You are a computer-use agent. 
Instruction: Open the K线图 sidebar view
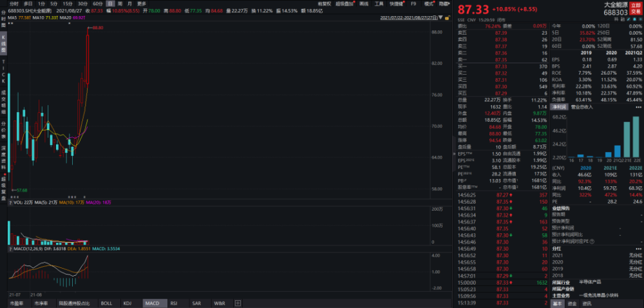3,44
